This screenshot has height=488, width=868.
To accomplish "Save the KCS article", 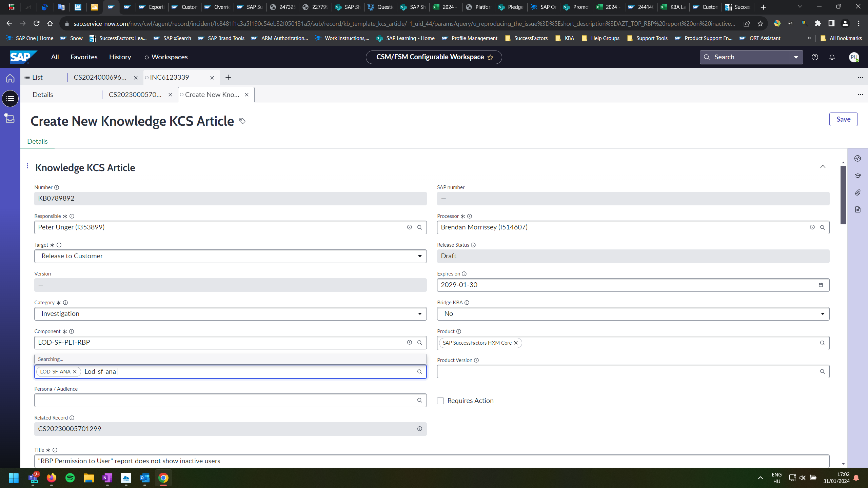I will pyautogui.click(x=843, y=119).
